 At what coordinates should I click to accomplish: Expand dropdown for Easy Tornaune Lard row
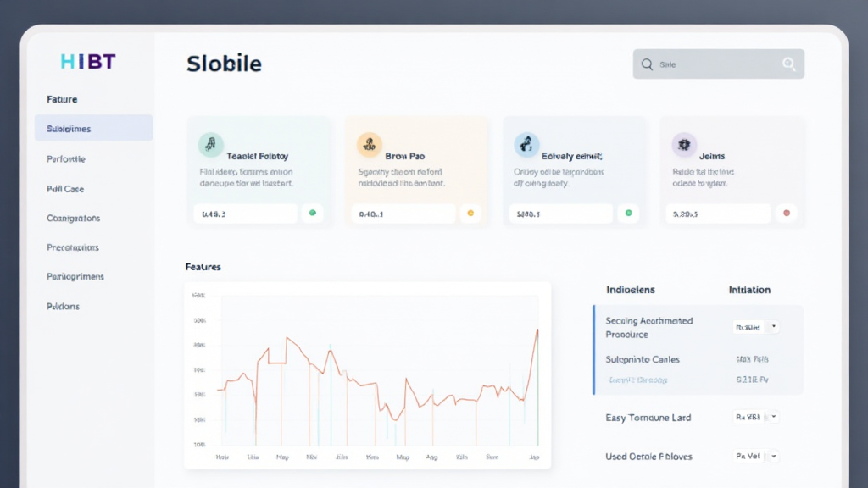point(774,417)
